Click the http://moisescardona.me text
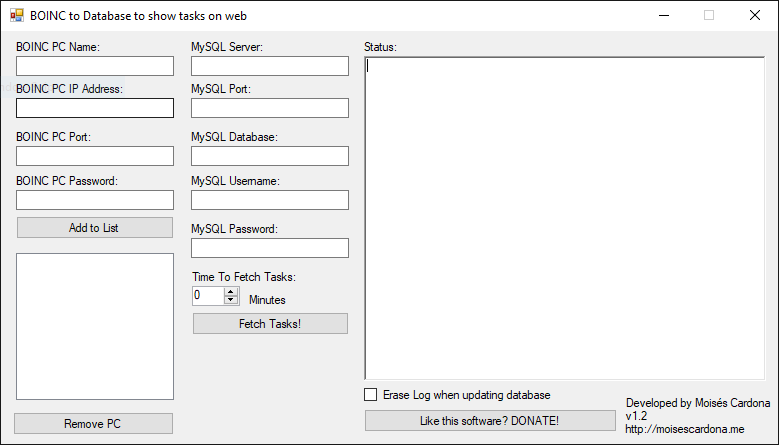This screenshot has height=445, width=779. [685, 429]
